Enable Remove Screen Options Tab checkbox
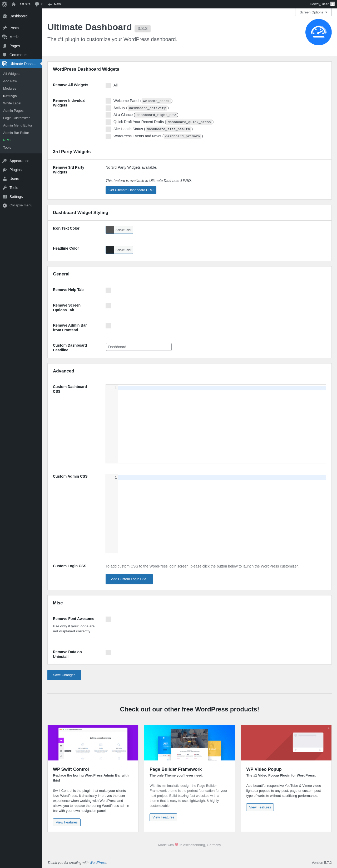Viewport: 337px width, 868px height. coord(108,306)
